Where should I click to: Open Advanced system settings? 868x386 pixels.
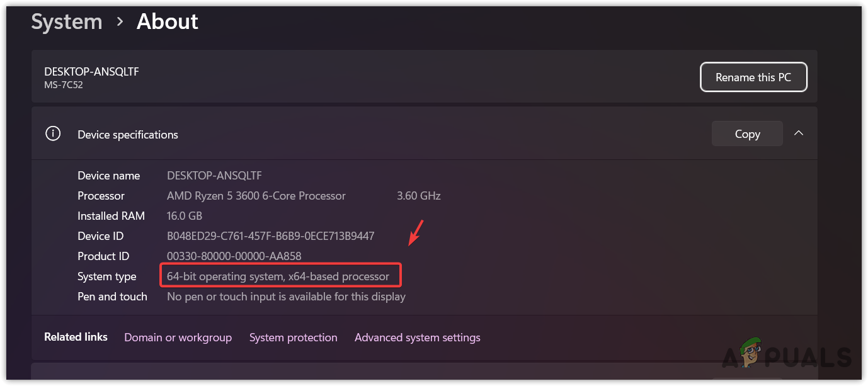417,338
